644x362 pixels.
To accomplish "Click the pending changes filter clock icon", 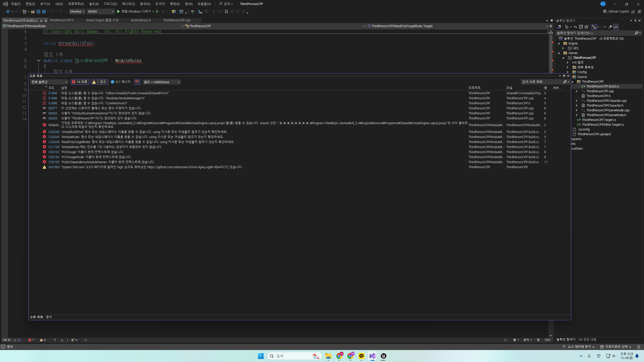I will tap(567, 27).
